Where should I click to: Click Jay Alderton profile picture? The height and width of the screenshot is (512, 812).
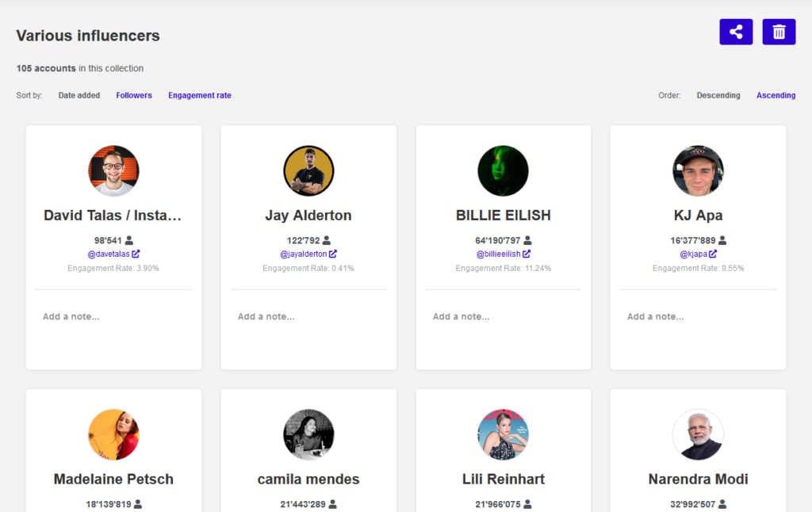coord(308,171)
